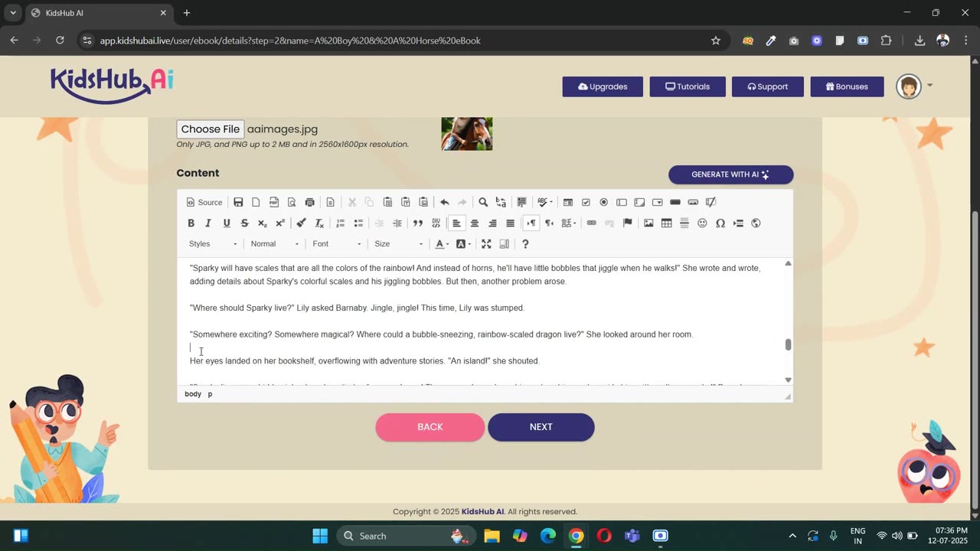980x551 pixels.
Task: Toggle Superscript formatting
Action: (280, 223)
